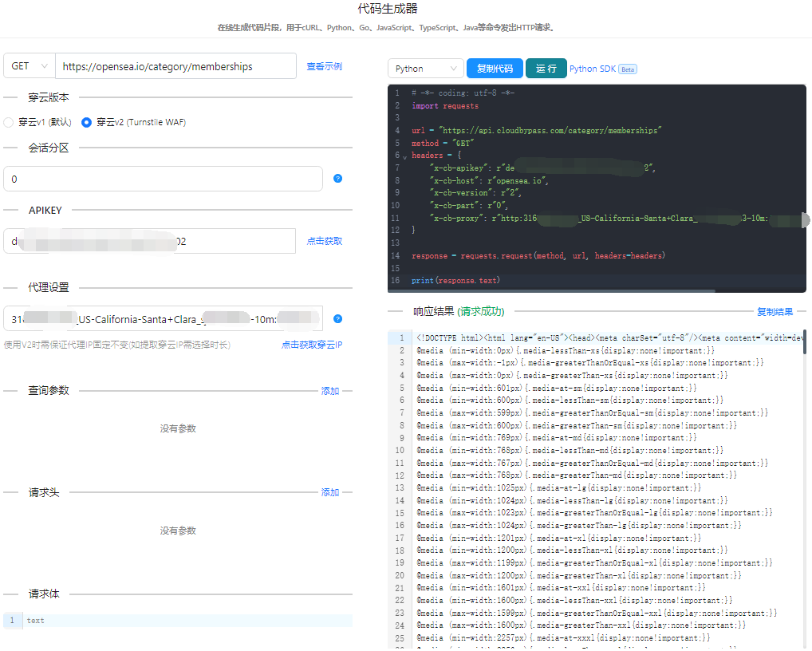Image resolution: width=812 pixels, height=651 pixels.
Task: Click the 代码生成器 page title
Action: (x=388, y=8)
